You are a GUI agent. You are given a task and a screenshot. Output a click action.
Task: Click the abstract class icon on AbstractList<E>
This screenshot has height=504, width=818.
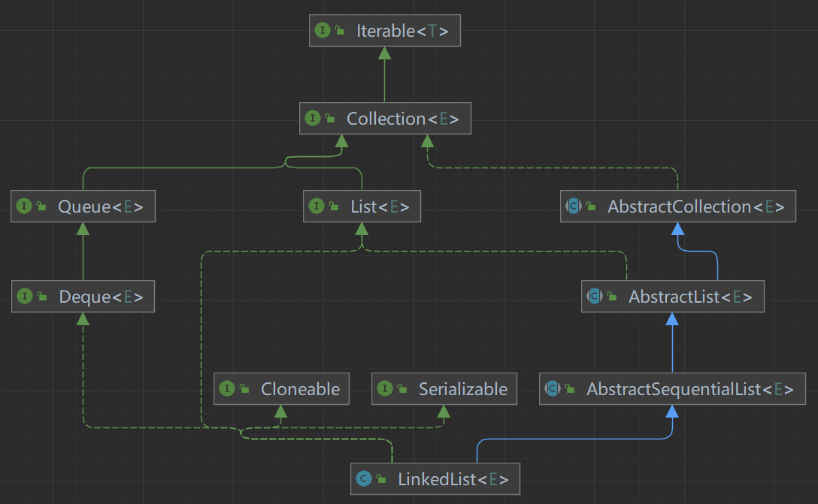594,296
